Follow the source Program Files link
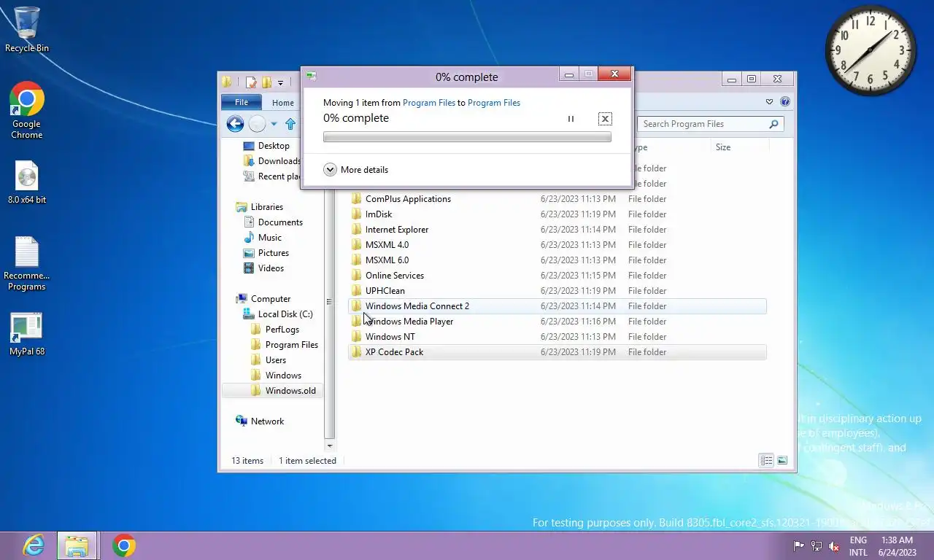Image resolution: width=934 pixels, height=560 pixels. point(429,103)
